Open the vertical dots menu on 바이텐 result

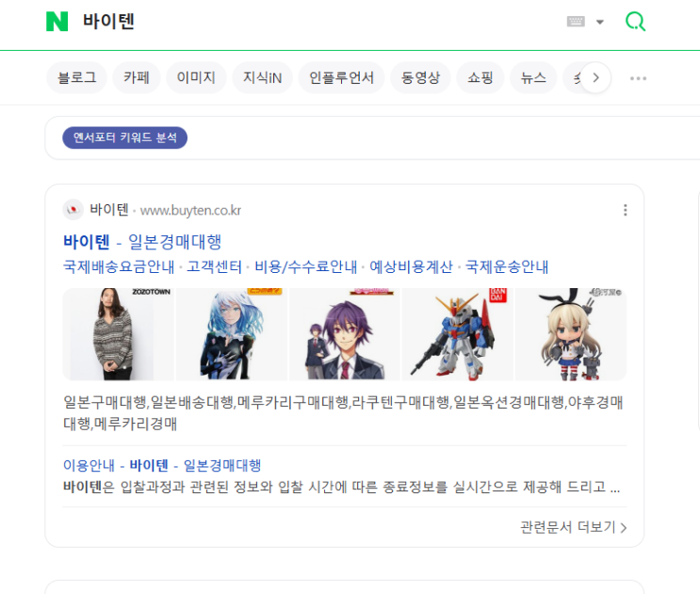(625, 210)
